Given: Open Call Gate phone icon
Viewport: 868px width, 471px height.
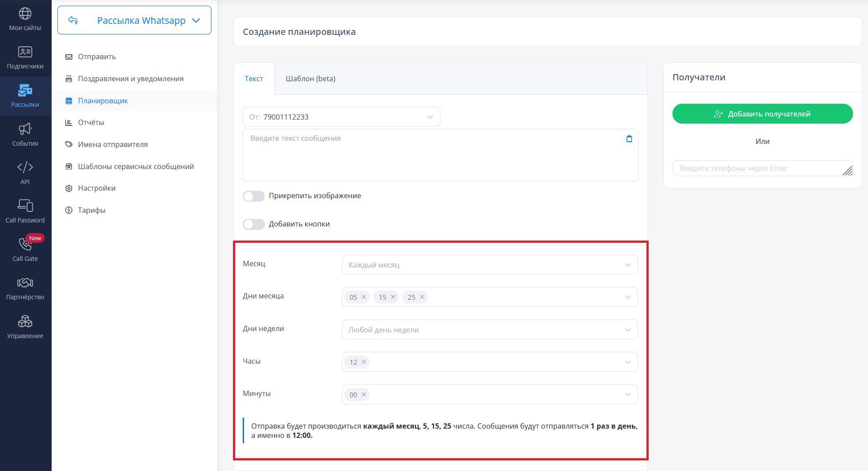Looking at the screenshot, I should [25, 244].
